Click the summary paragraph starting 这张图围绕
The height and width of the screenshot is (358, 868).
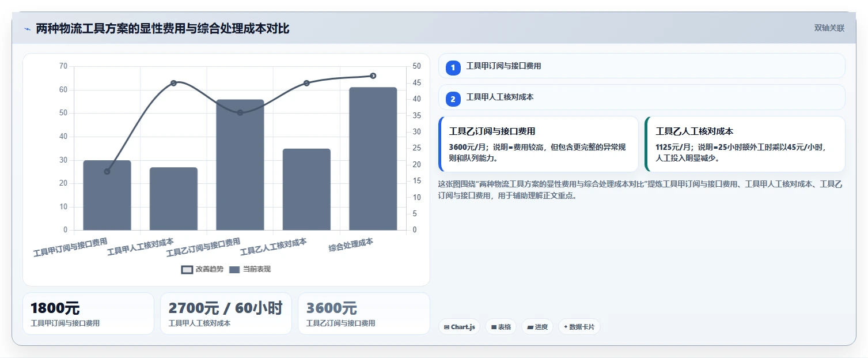tap(640, 190)
